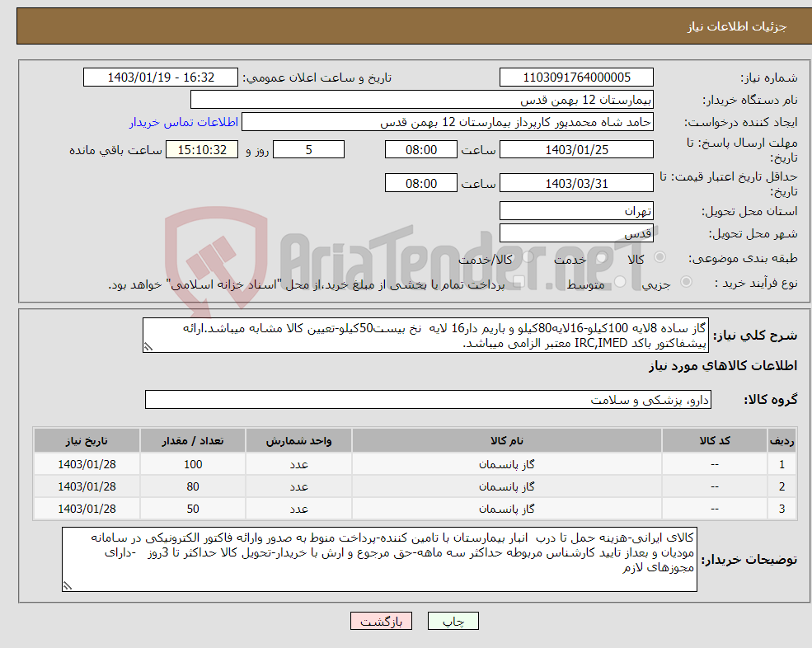Click the request creator field حامد شاه محمدپور
Image resolution: width=812 pixels, height=648 pixels.
pos(448,122)
